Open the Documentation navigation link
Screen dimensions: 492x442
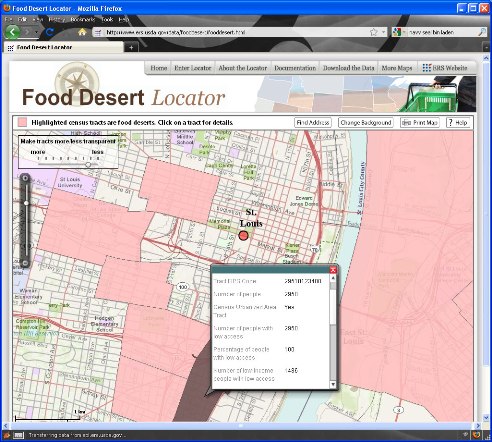(x=295, y=68)
